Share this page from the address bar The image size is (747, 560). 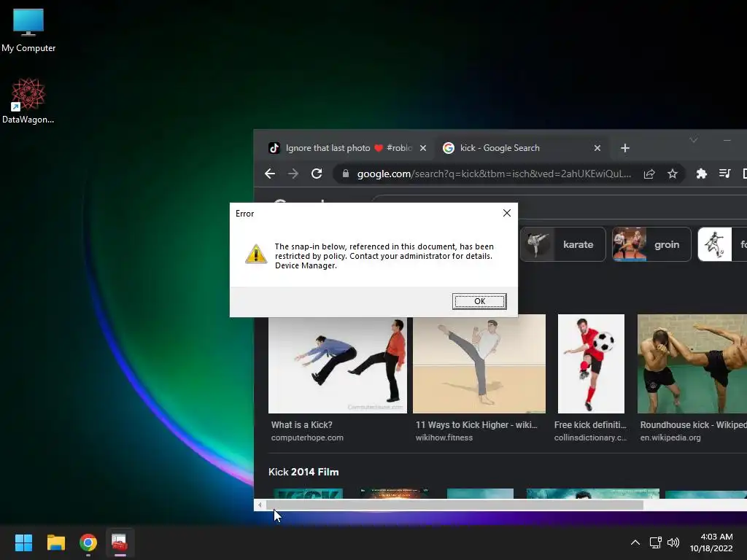[x=649, y=174]
